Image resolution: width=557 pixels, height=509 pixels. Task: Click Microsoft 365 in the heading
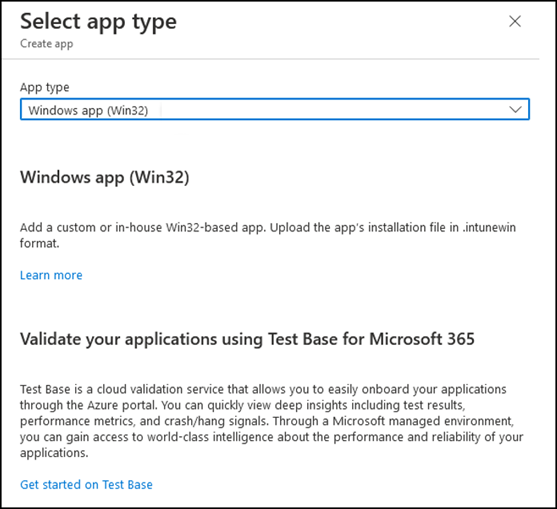point(422,339)
